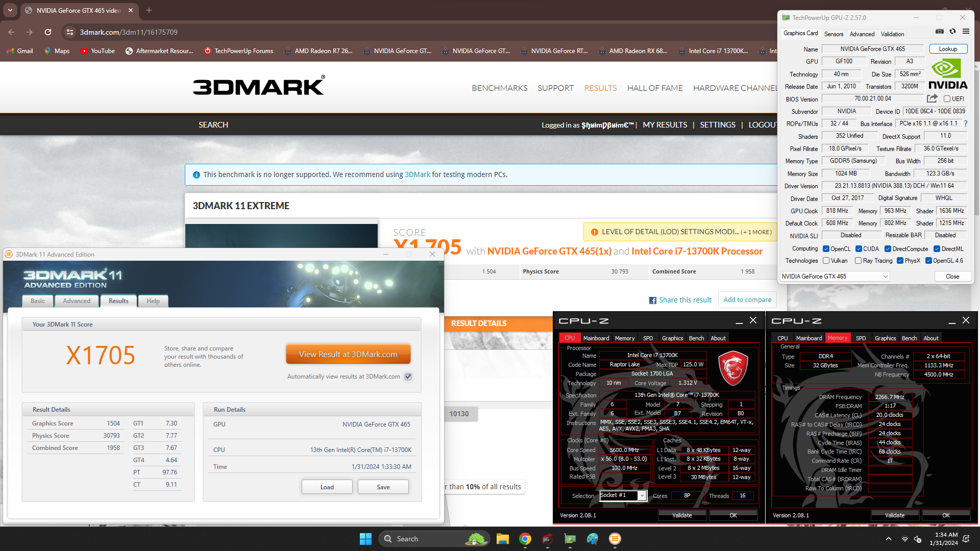Viewport: 980px width, 551px height.
Task: Open the HALL OF FAME menu item
Action: 654,88
